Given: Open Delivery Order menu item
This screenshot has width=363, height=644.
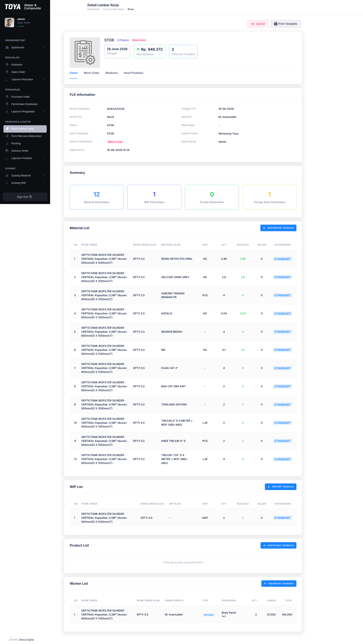Looking at the screenshot, I should tap(25, 151).
